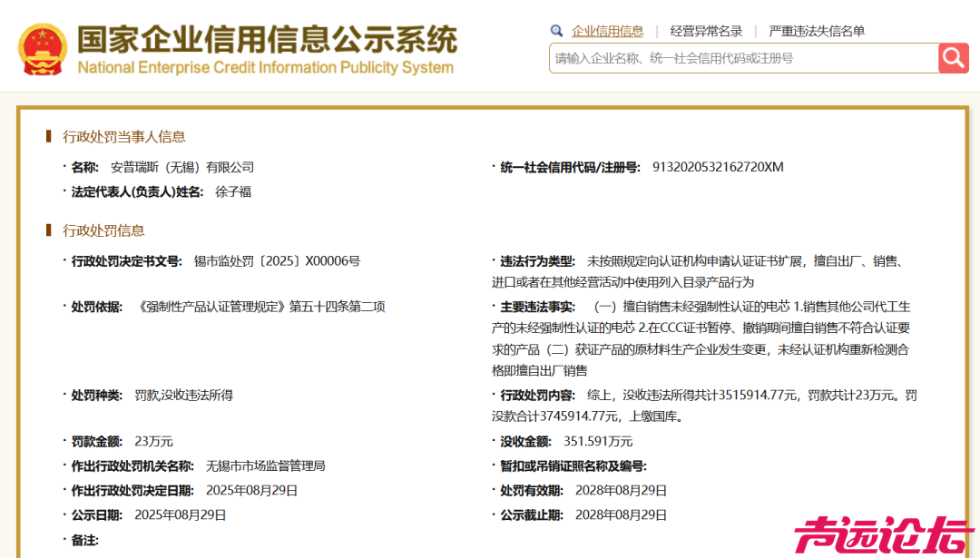Click the magnifier icon beside 企业信用信息
Image resolution: width=980 pixels, height=558 pixels.
point(556,30)
